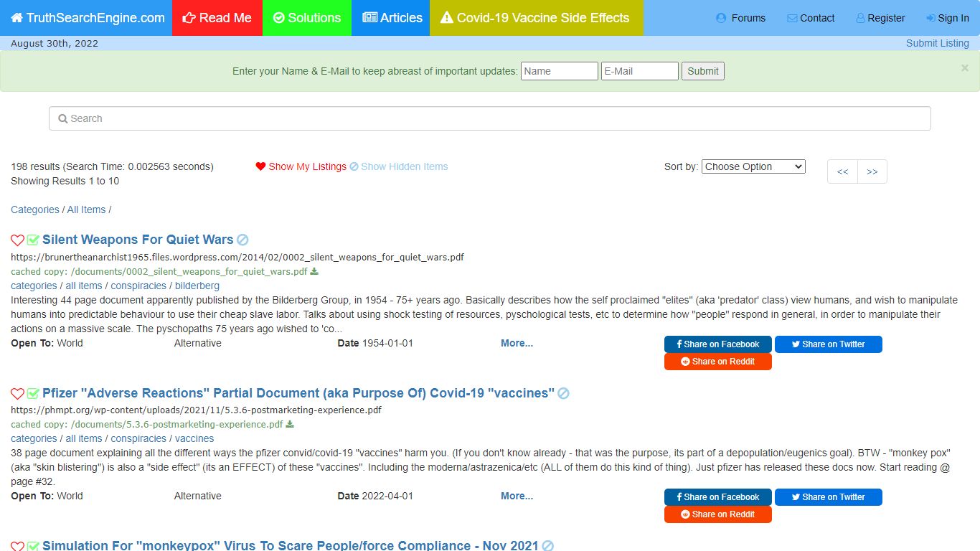Focus the Name input field
The height and width of the screenshot is (551, 980).
(560, 71)
